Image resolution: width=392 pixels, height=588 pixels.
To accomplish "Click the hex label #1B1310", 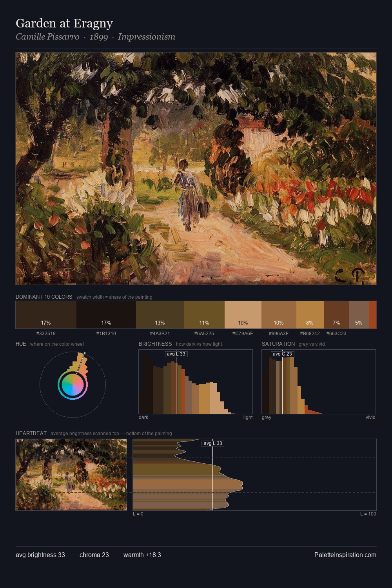I will tap(106, 334).
